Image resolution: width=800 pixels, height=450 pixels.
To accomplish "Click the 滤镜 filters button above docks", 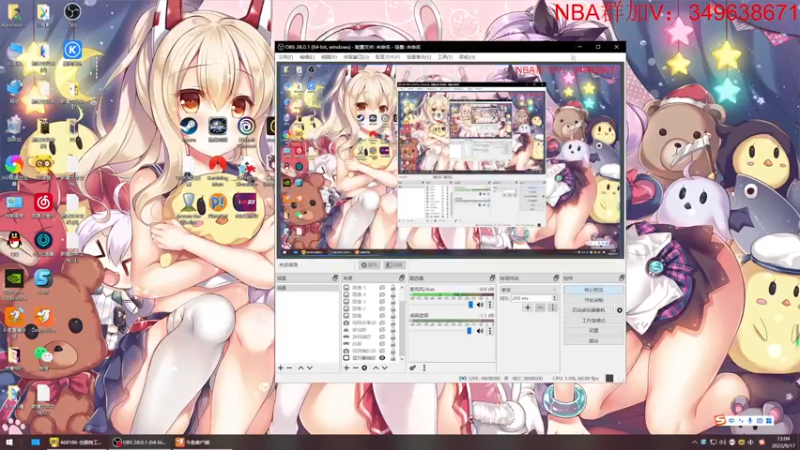I will click(394, 265).
